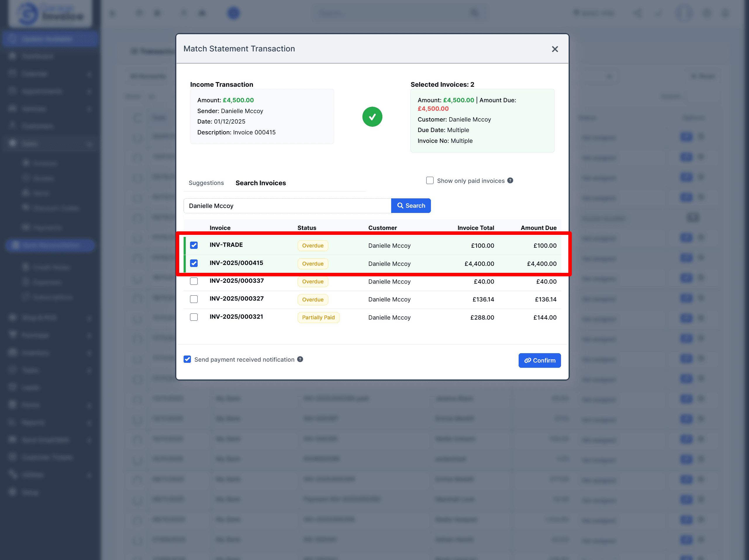The height and width of the screenshot is (560, 749).
Task: Click the Amount Due column header
Action: tap(539, 228)
